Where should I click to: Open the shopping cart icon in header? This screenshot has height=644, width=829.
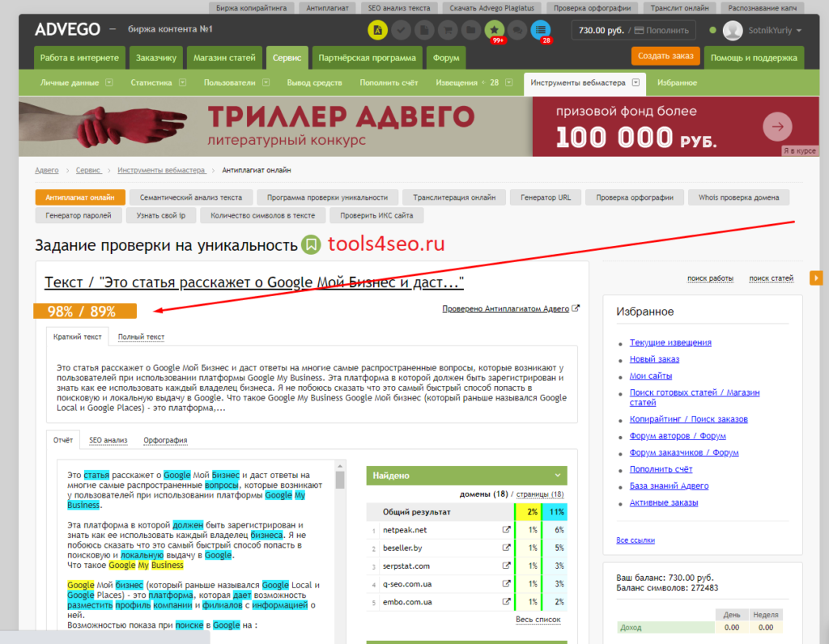[x=448, y=30]
